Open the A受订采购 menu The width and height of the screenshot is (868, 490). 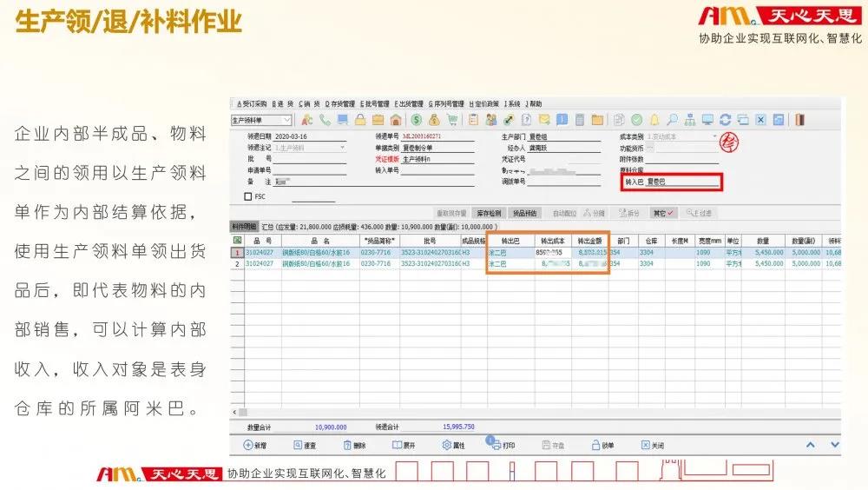[252, 103]
